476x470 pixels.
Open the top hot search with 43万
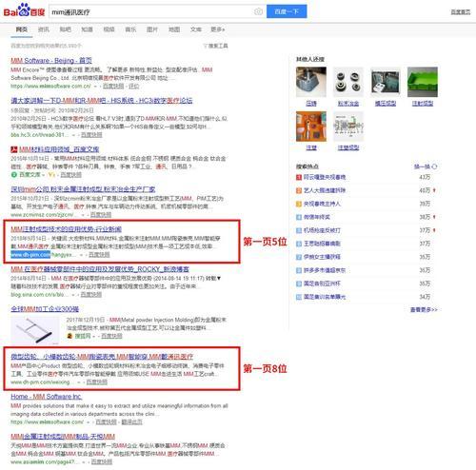325,177
